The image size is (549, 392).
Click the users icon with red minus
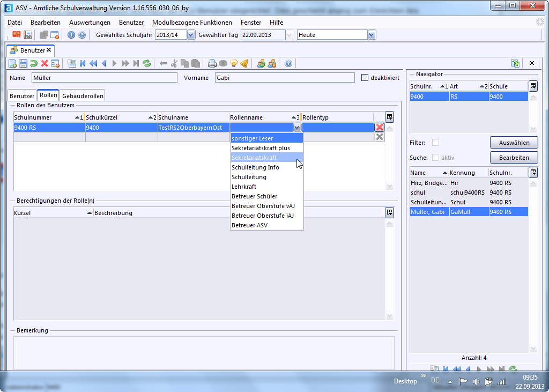(x=272, y=63)
